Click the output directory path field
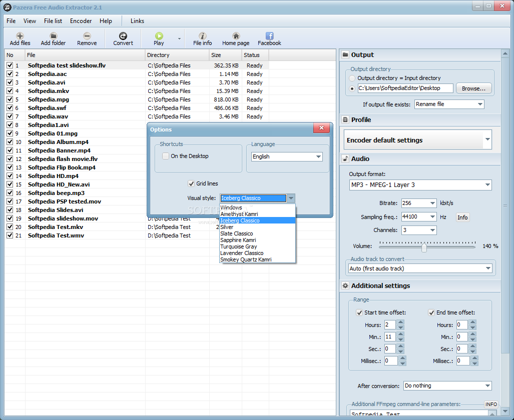 click(x=405, y=88)
